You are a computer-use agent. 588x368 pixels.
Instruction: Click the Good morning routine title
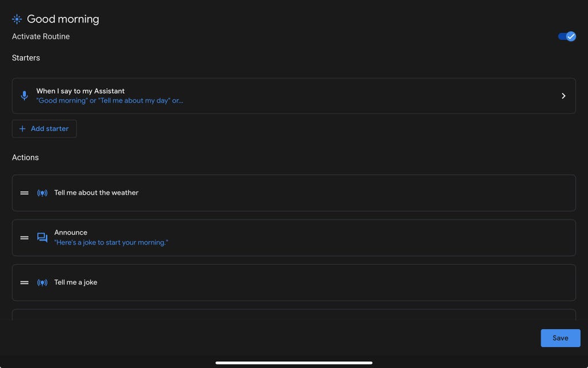click(x=63, y=19)
